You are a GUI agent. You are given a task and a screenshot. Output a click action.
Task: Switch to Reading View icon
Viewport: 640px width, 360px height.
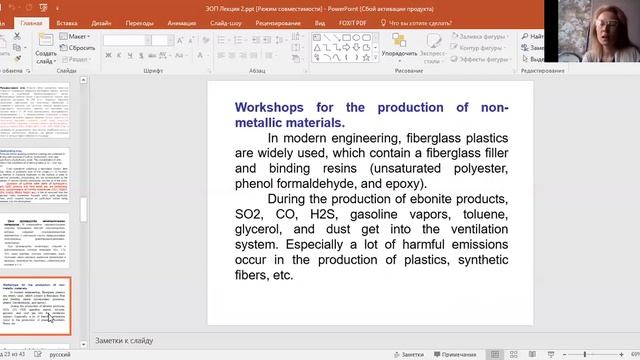click(532, 355)
